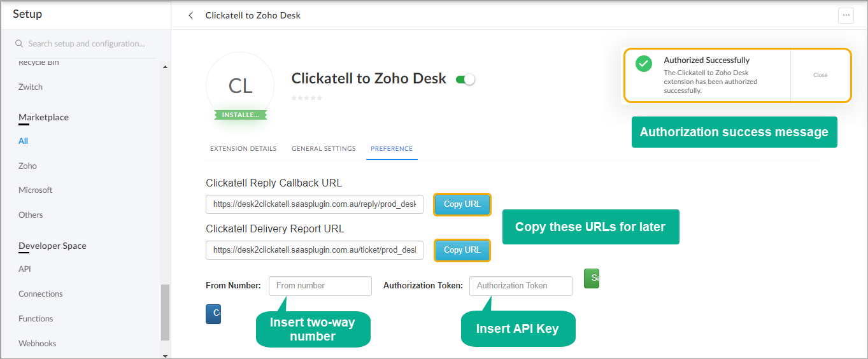Open Others under Marketplace
Image resolution: width=868 pixels, height=359 pixels.
(x=31, y=215)
